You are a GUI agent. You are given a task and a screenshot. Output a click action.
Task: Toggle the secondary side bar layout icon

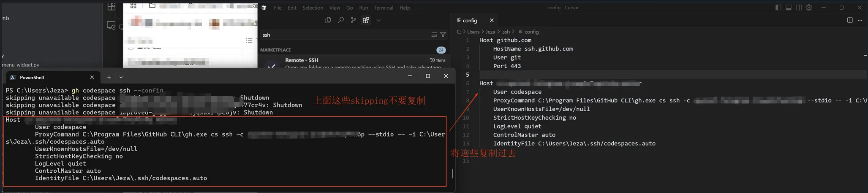(x=799, y=8)
